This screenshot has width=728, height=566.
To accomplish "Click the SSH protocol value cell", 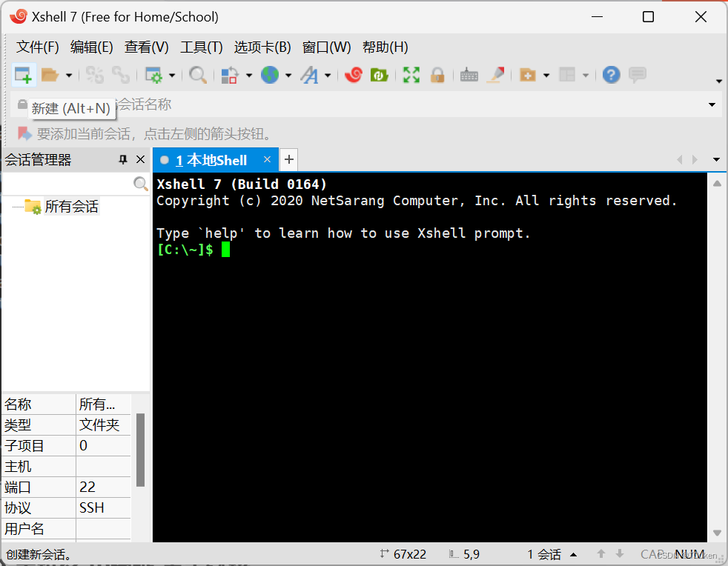I will click(103, 508).
